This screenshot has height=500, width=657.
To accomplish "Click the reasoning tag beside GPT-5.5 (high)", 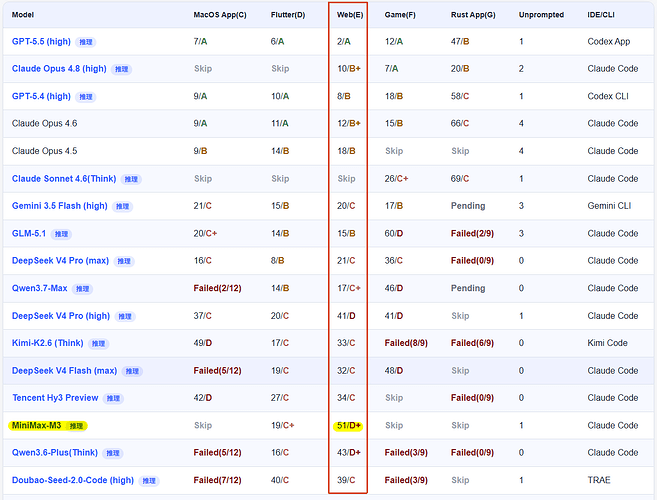I will pyautogui.click(x=86, y=42).
